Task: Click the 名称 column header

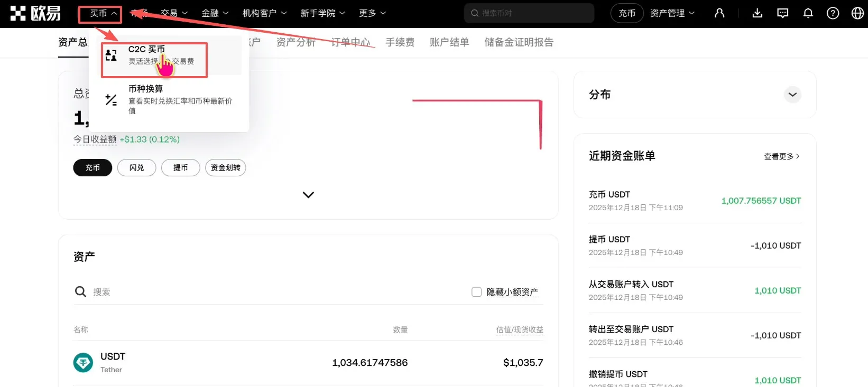Action: [81, 329]
